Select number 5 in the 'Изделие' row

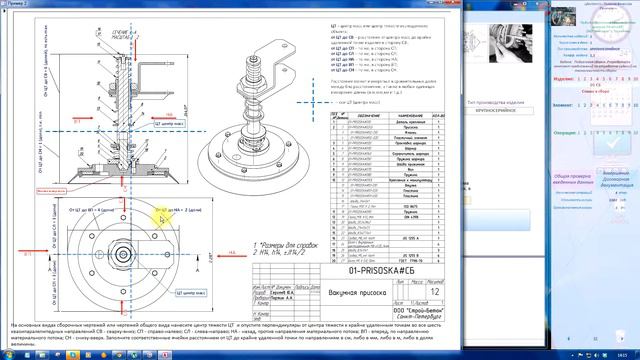[x=604, y=79]
